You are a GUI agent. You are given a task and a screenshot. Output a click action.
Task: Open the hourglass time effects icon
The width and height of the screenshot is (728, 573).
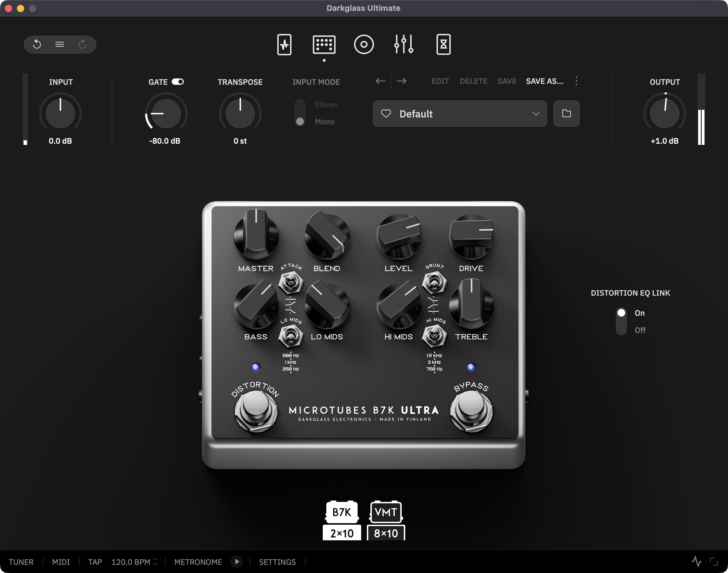click(x=443, y=44)
